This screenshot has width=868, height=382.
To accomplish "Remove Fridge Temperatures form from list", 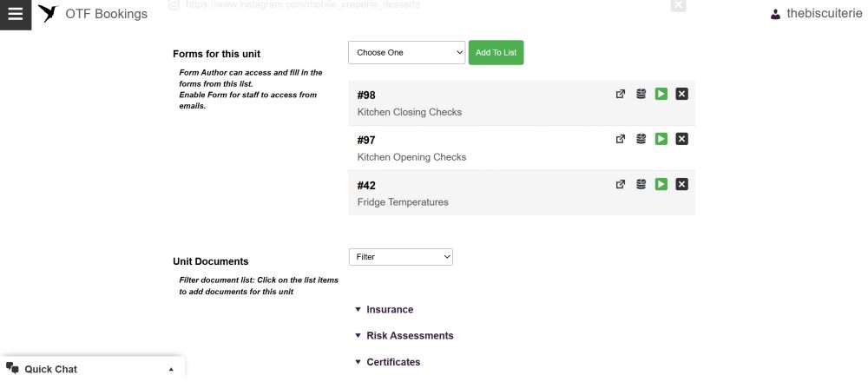I will pos(682,184).
